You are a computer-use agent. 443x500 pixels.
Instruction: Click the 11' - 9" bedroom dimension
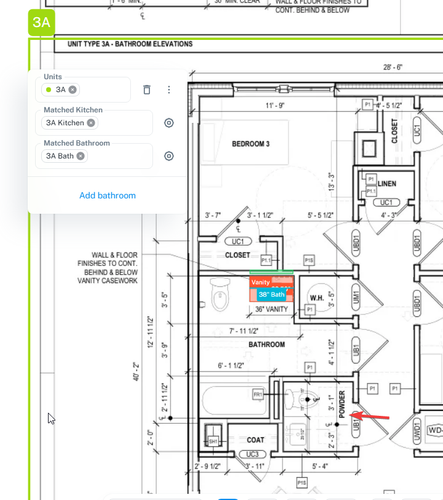coord(275,106)
